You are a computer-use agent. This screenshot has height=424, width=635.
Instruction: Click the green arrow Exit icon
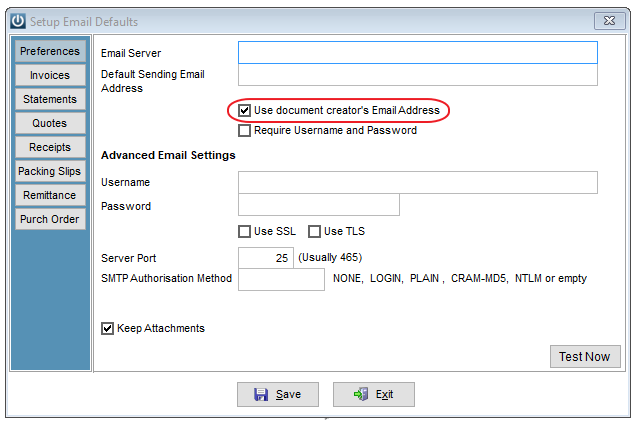coord(361,394)
